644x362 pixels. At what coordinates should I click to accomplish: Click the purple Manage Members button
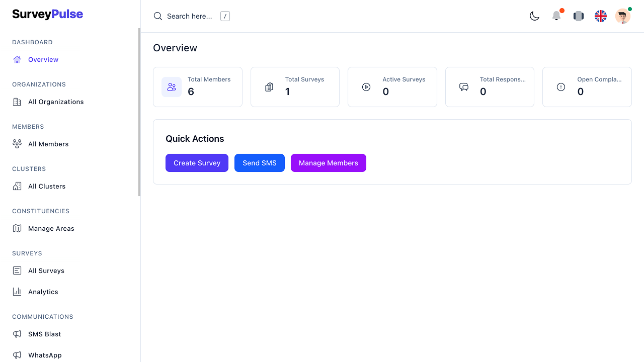point(328,163)
